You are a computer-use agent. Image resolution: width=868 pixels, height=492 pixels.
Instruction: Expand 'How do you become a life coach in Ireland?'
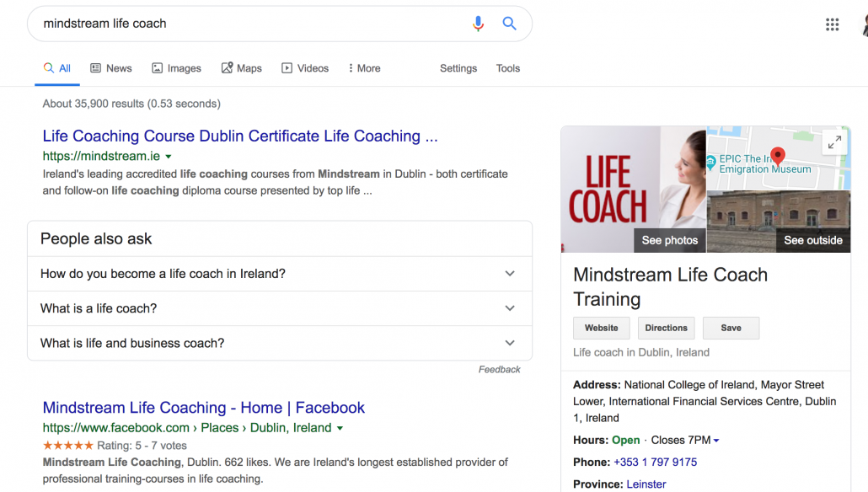[x=280, y=274]
